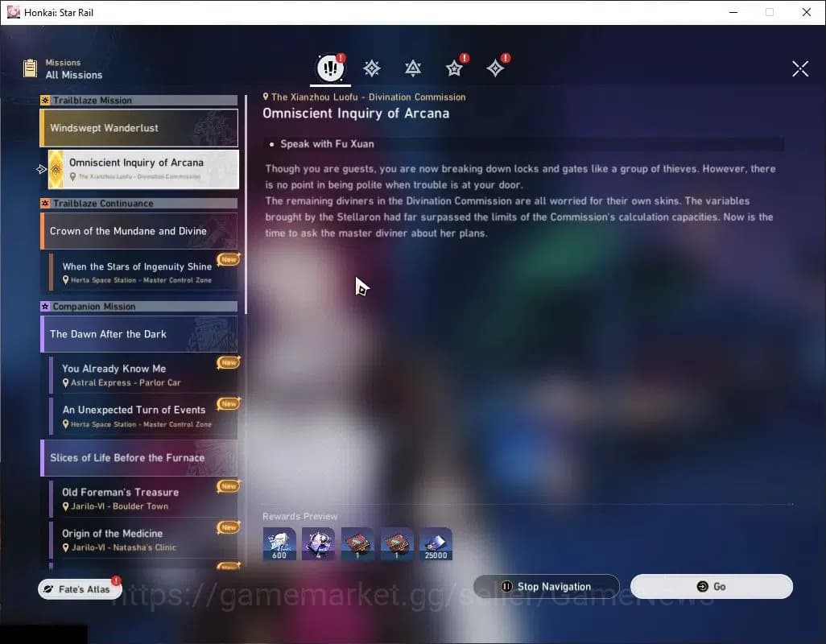Image resolution: width=826 pixels, height=644 pixels.
Task: Select Omniscient Inquiry of Arcana mission
Action: (143, 169)
